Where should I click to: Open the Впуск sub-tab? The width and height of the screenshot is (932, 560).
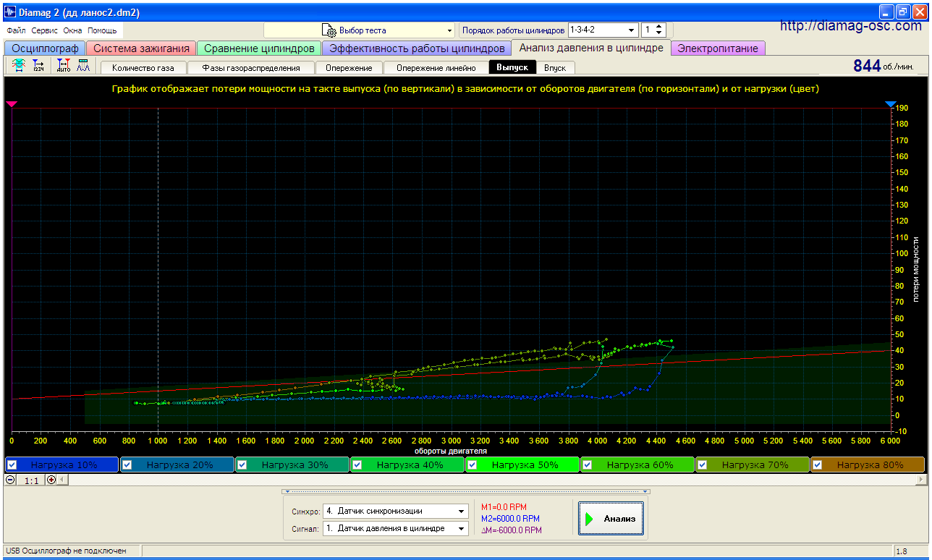point(555,67)
